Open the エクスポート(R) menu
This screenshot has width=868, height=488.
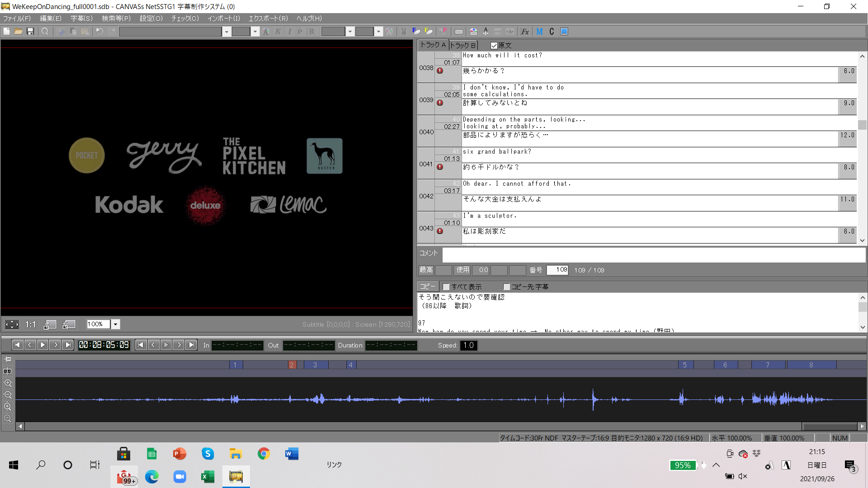(268, 19)
